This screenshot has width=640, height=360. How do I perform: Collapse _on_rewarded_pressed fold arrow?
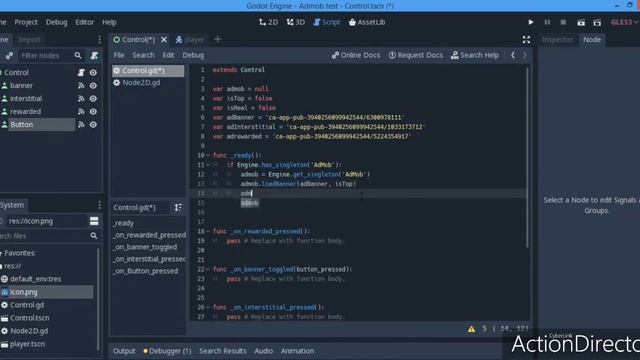(x=208, y=231)
